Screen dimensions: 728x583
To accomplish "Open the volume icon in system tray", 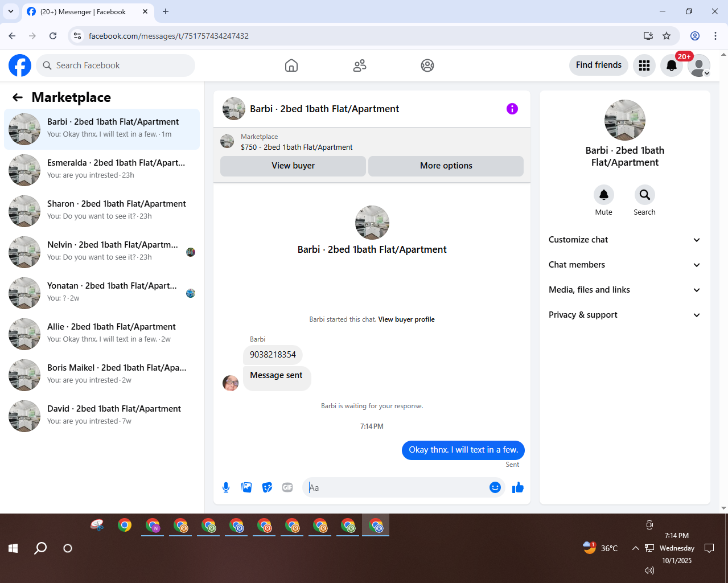I will (x=649, y=570).
